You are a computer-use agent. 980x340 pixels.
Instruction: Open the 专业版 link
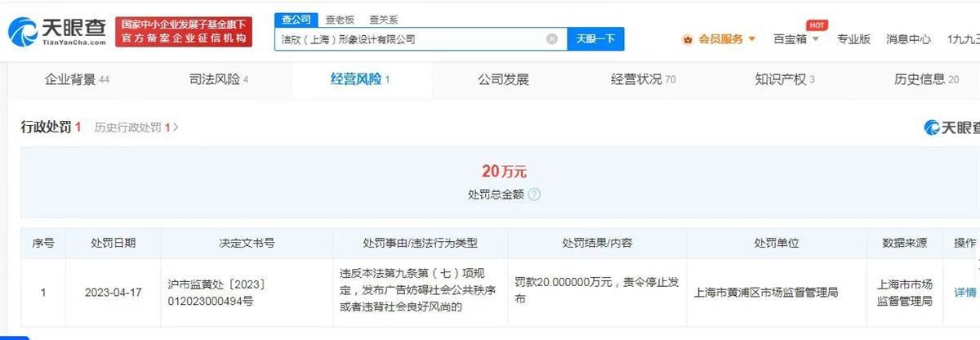click(853, 38)
